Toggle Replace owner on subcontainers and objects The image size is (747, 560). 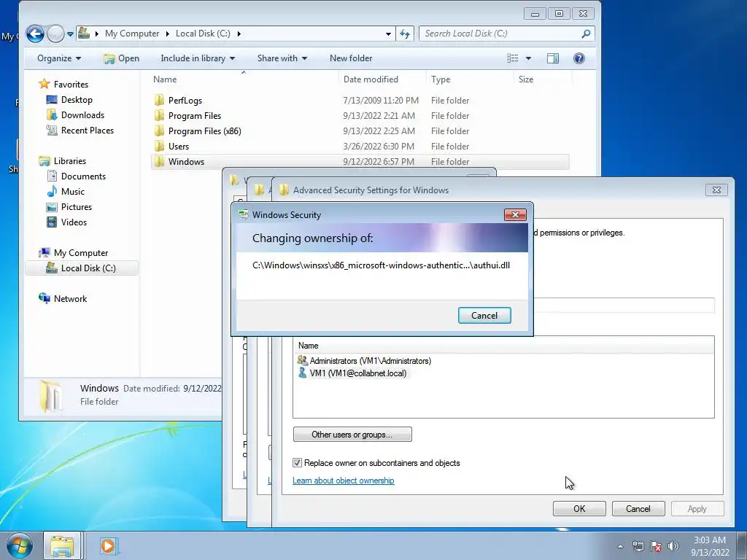click(x=298, y=463)
